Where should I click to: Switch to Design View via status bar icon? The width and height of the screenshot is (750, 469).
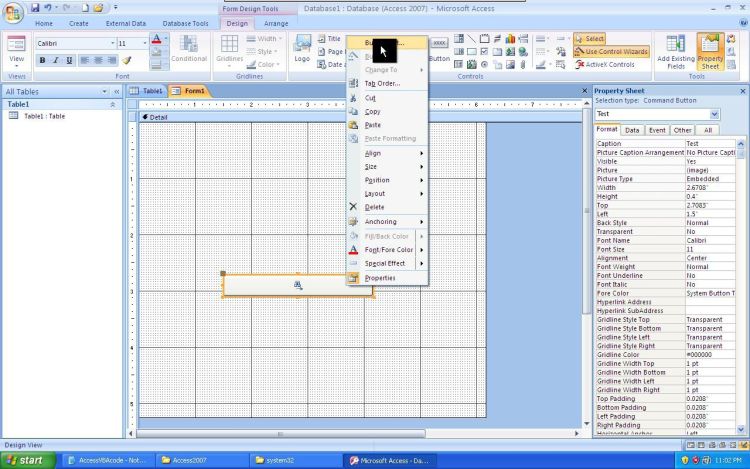pos(742,445)
